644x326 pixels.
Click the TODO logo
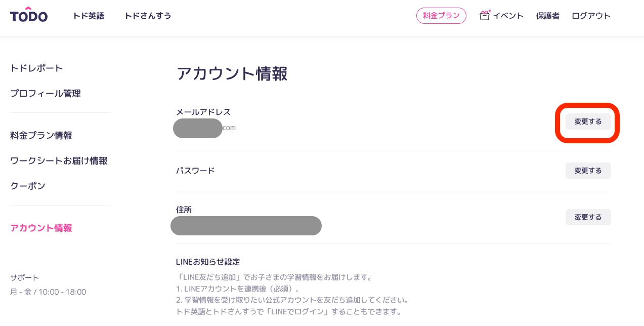tap(29, 15)
